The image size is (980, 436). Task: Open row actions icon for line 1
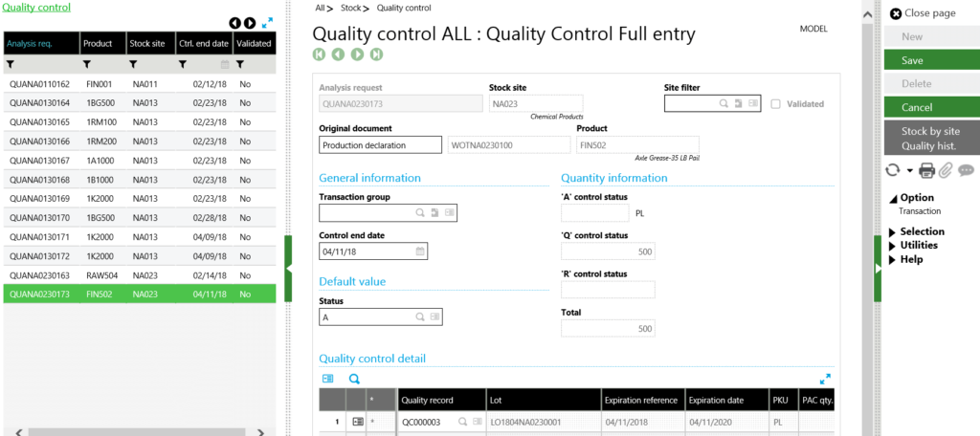[358, 423]
